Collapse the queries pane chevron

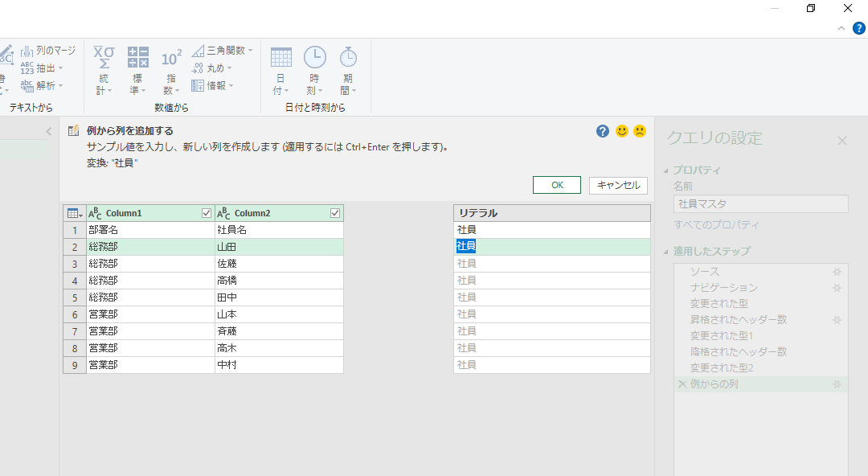(x=49, y=131)
